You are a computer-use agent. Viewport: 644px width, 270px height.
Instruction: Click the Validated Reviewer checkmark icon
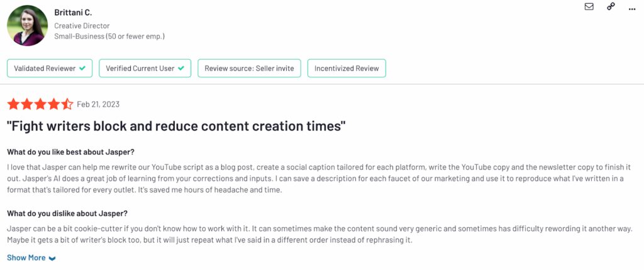point(82,68)
